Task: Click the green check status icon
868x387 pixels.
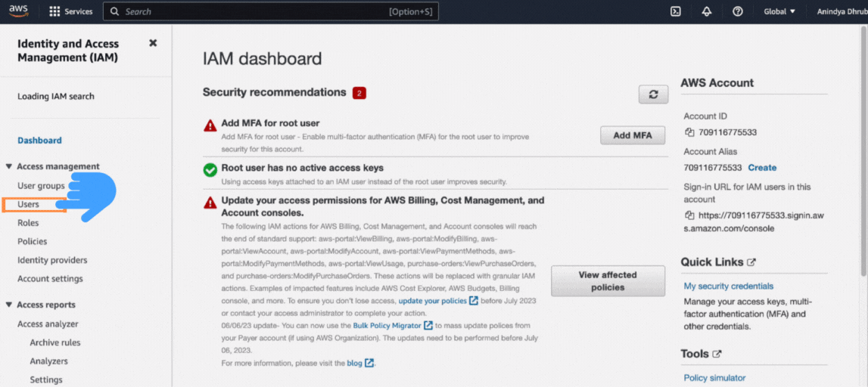Action: pyautogui.click(x=210, y=170)
